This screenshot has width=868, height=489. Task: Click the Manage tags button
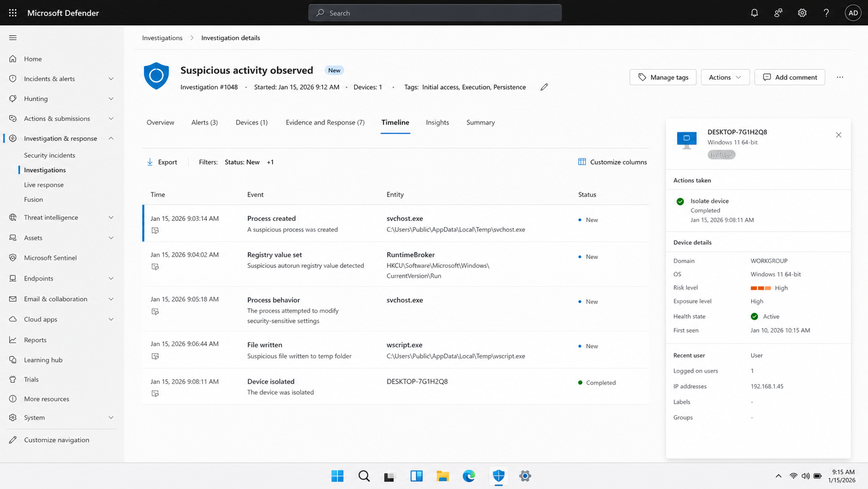(x=663, y=77)
